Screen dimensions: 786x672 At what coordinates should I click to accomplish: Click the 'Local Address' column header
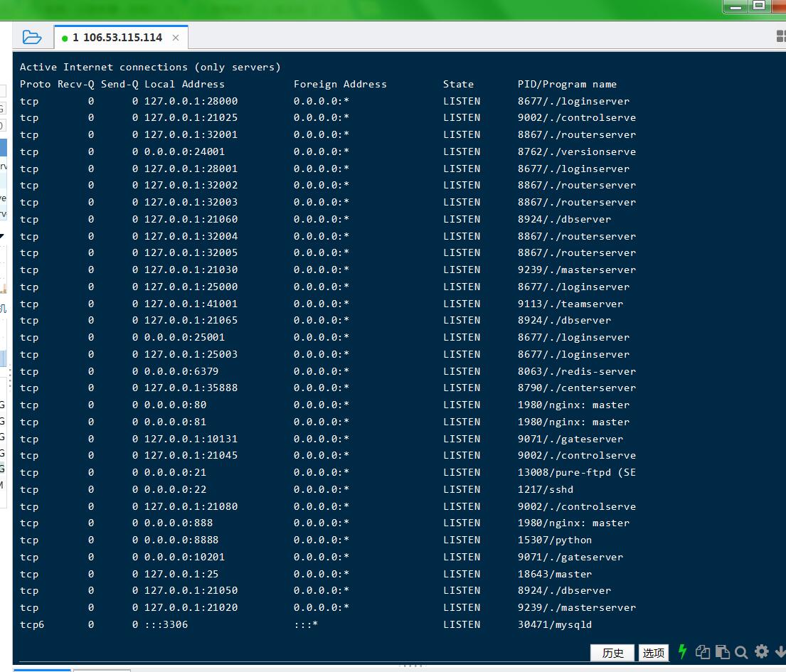(x=184, y=85)
